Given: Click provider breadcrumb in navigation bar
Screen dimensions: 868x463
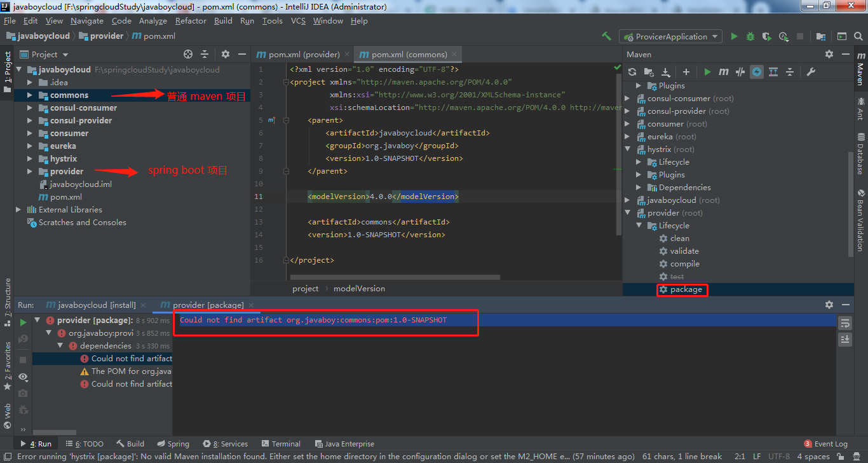Looking at the screenshot, I should coord(101,36).
